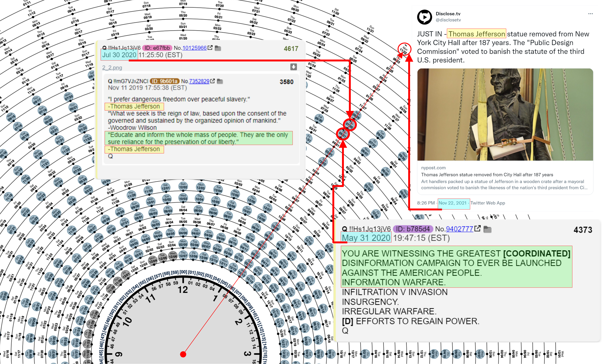Click the hour 11 on clock face
Screen dimensions: 609x364
(x=150, y=298)
